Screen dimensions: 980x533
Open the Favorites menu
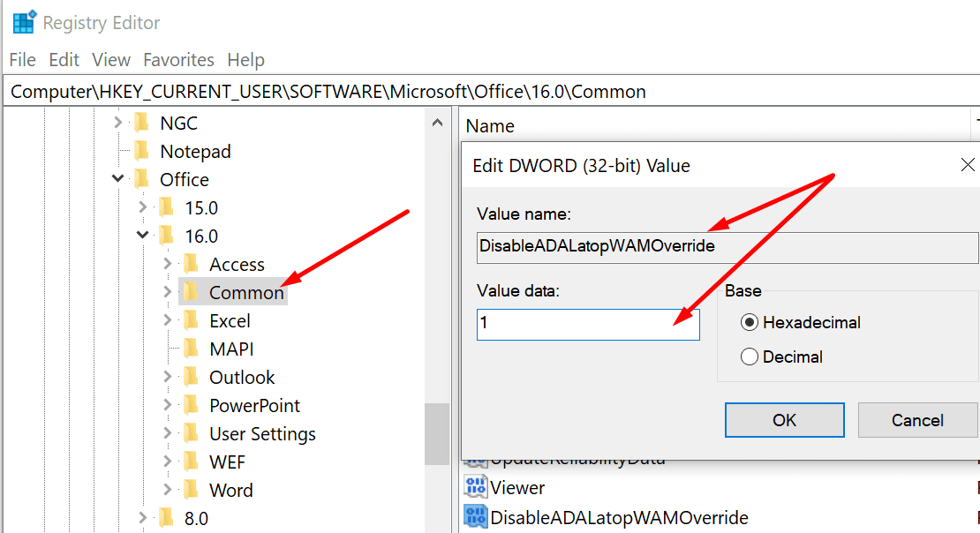point(179,59)
